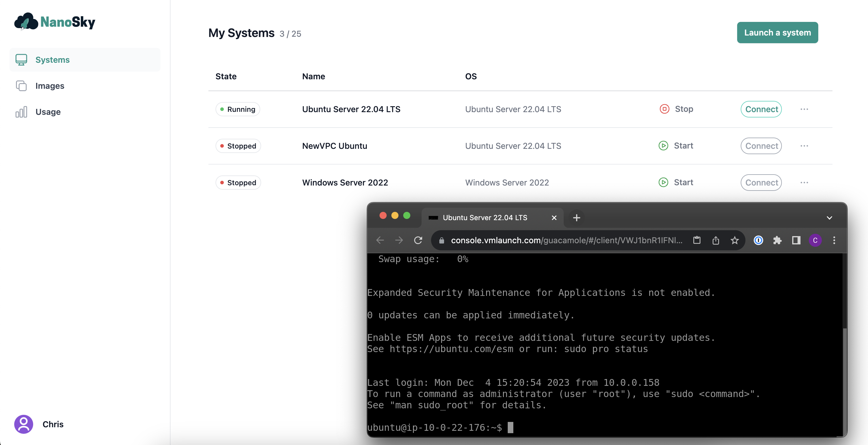The image size is (868, 445).
Task: Click the Systems monitor icon
Action: pos(21,60)
